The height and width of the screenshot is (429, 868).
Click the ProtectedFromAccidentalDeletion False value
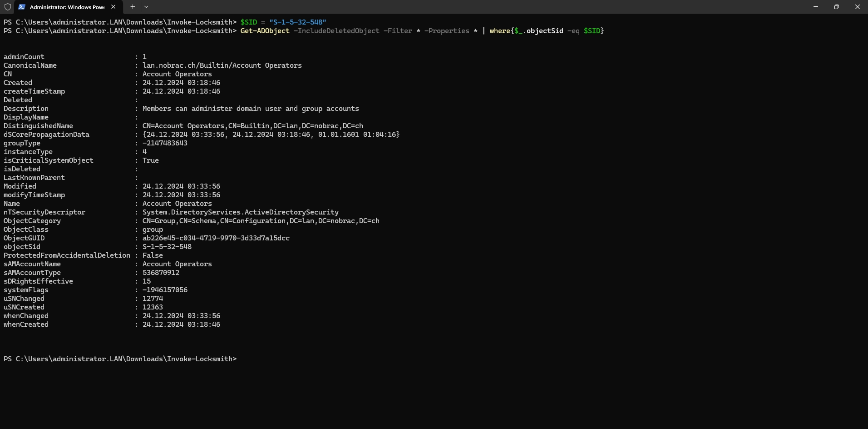153,255
